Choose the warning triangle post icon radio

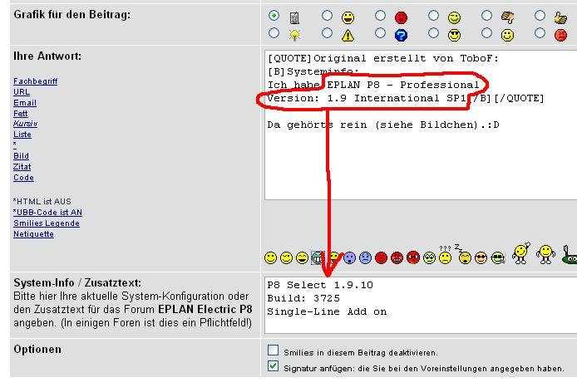pyautogui.click(x=327, y=33)
